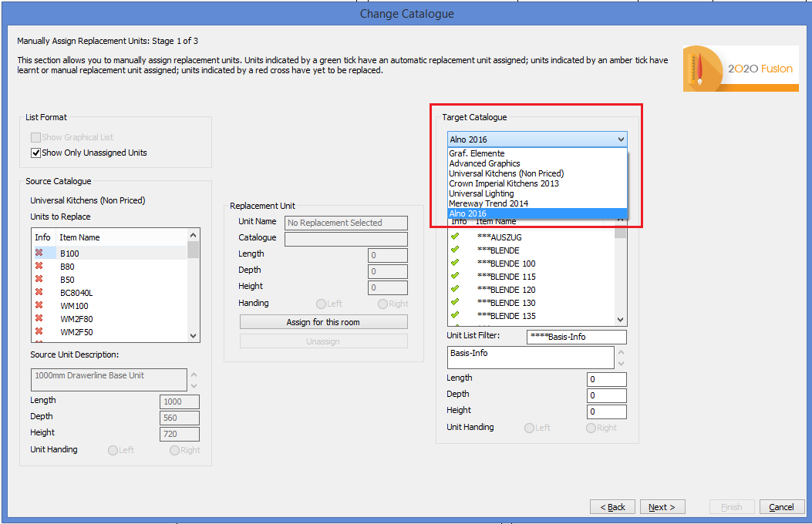Click the green tick next to ***BLENDE 135

pyautogui.click(x=455, y=315)
